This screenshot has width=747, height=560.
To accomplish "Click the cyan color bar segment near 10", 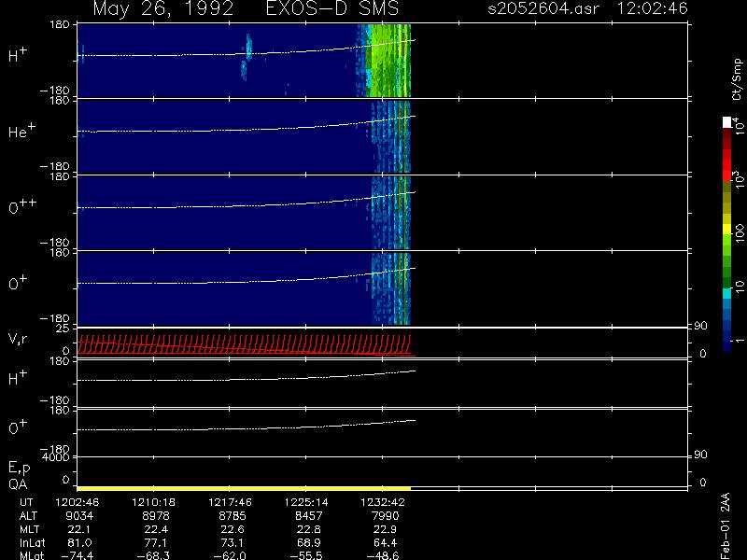I will pyautogui.click(x=727, y=293).
